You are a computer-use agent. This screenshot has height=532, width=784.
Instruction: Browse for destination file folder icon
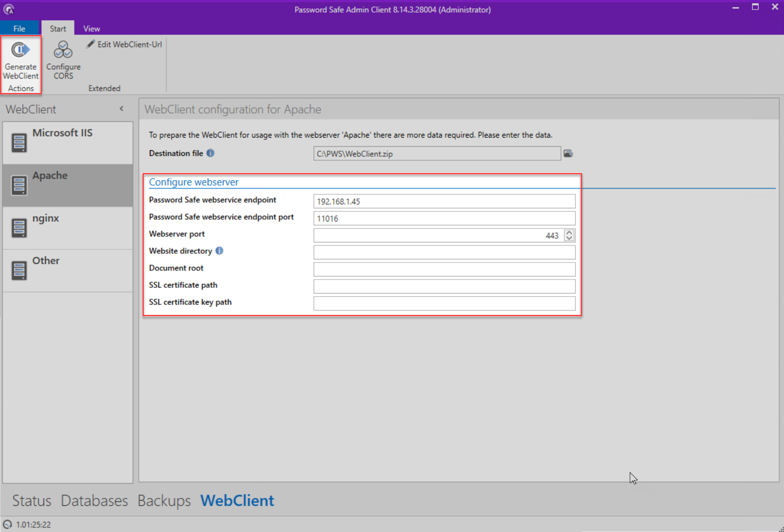click(568, 153)
